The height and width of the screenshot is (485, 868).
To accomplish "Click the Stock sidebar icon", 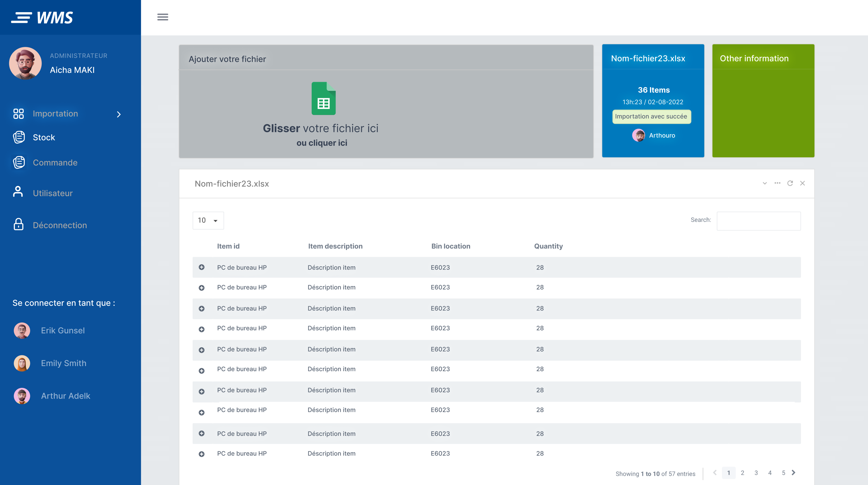I will pyautogui.click(x=19, y=137).
